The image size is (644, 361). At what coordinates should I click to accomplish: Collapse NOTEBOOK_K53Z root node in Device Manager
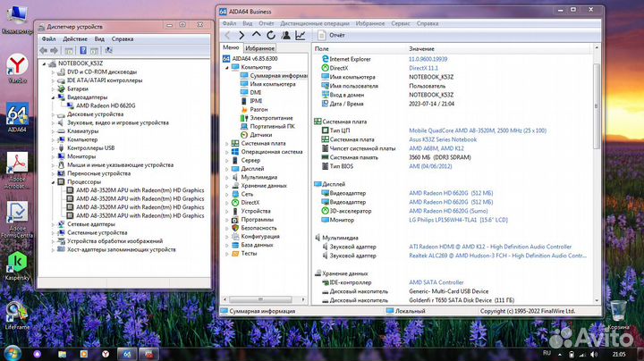click(x=44, y=63)
